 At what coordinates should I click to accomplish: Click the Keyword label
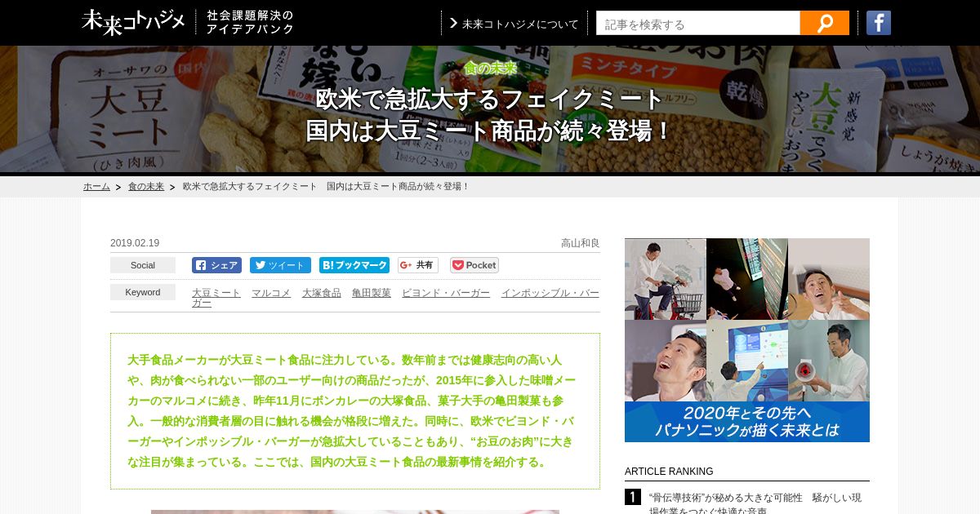tap(143, 292)
